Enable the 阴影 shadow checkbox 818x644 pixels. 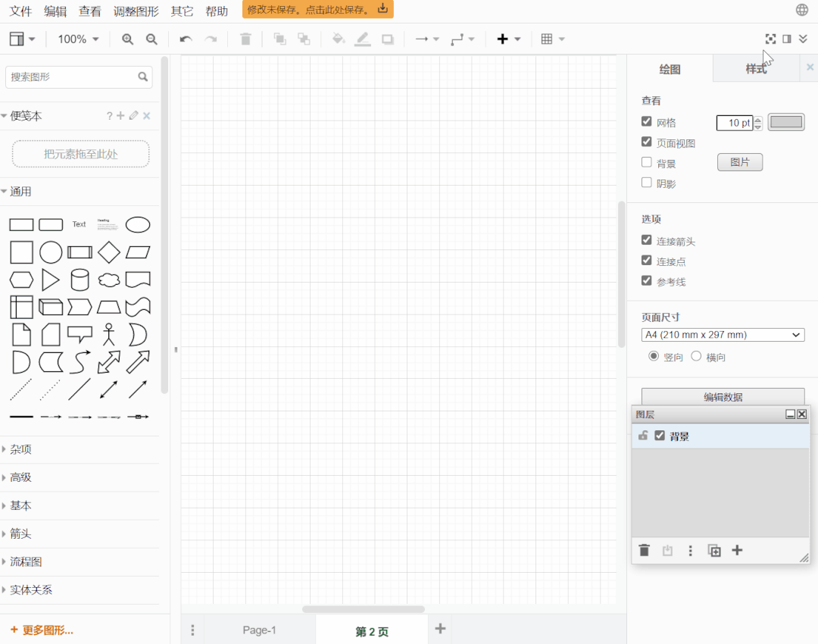[x=646, y=182]
